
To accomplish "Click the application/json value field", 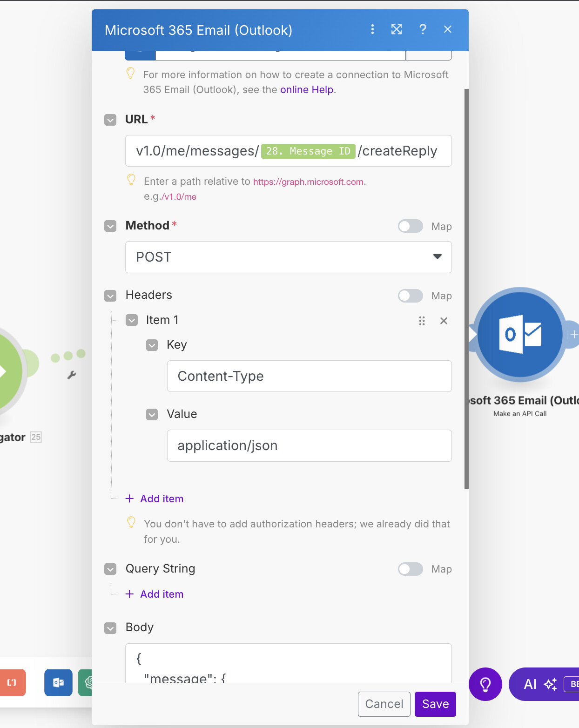I will point(309,445).
